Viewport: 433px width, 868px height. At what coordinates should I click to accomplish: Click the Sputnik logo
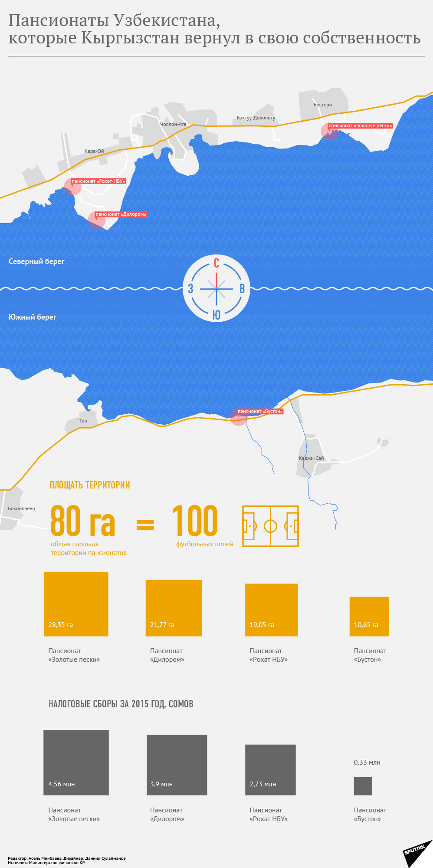pos(416,852)
